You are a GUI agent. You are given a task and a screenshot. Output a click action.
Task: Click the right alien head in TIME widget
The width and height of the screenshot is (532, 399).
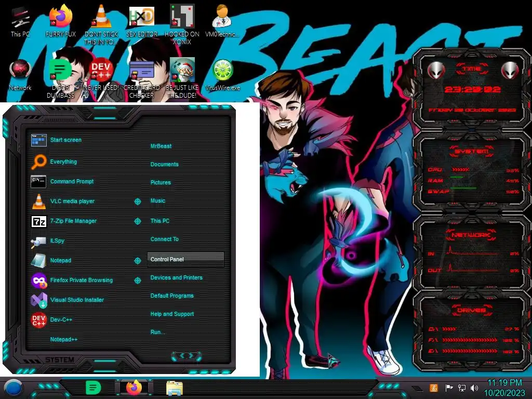[x=510, y=70]
